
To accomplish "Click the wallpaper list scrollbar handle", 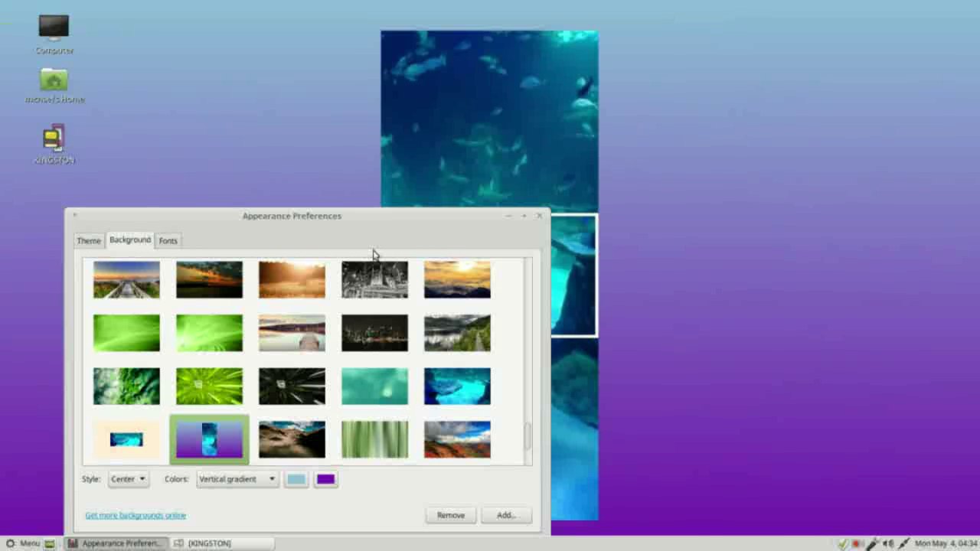I will pos(528,436).
